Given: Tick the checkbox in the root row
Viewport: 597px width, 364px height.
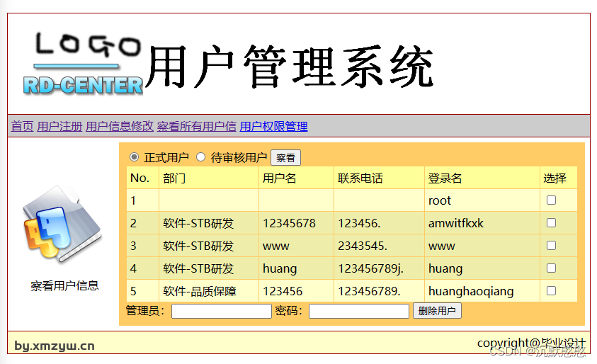Looking at the screenshot, I should pos(551,200).
